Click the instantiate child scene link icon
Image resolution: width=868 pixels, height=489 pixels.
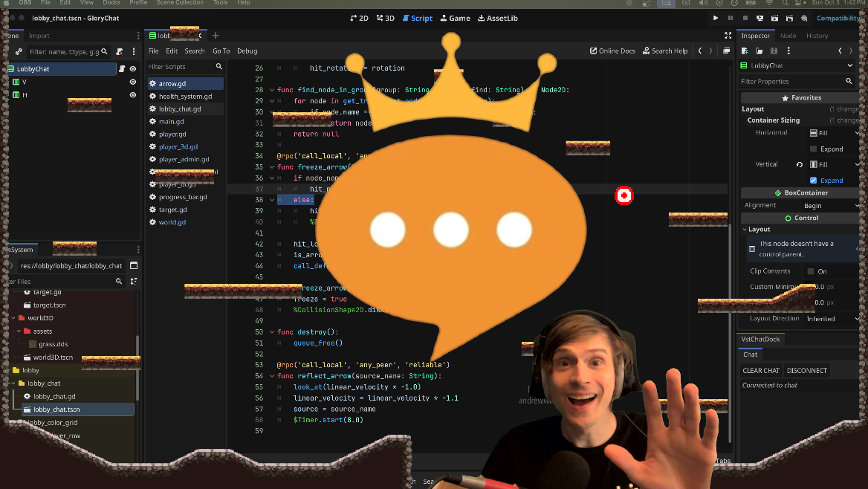(19, 51)
